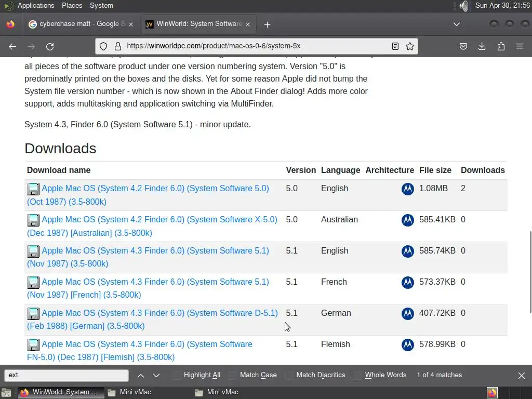Screen dimensions: 532x399
Task: Click the Motorola architecture icon in the Flemish row
Action: (x=407, y=345)
